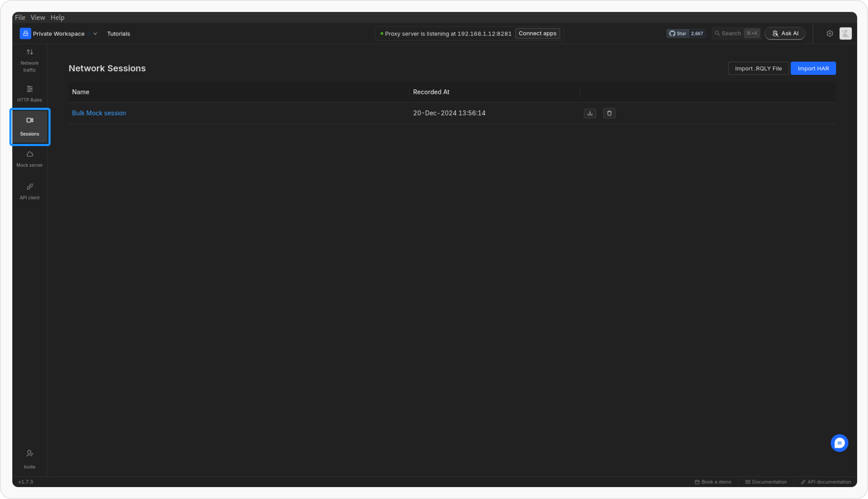
Task: Open the chat support bubble
Action: [x=839, y=443]
